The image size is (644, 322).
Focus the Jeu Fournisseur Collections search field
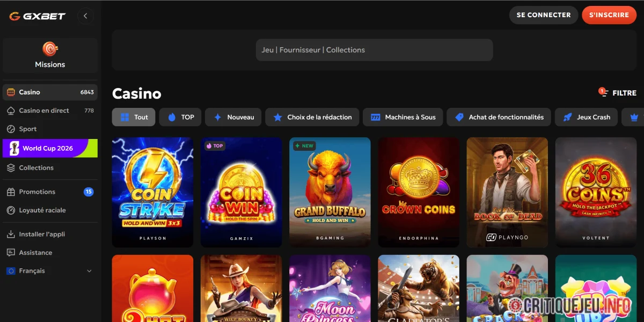click(x=374, y=50)
